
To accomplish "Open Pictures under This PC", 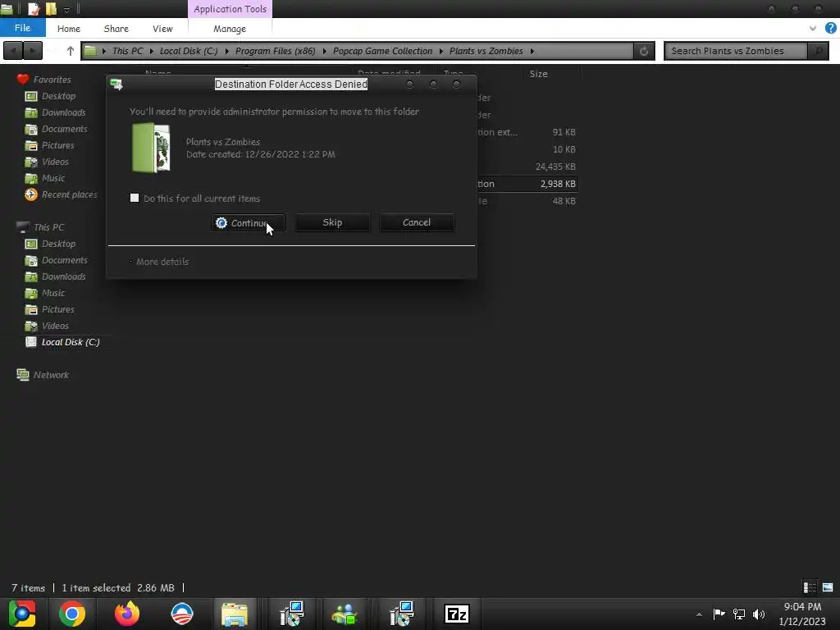I will [x=58, y=309].
